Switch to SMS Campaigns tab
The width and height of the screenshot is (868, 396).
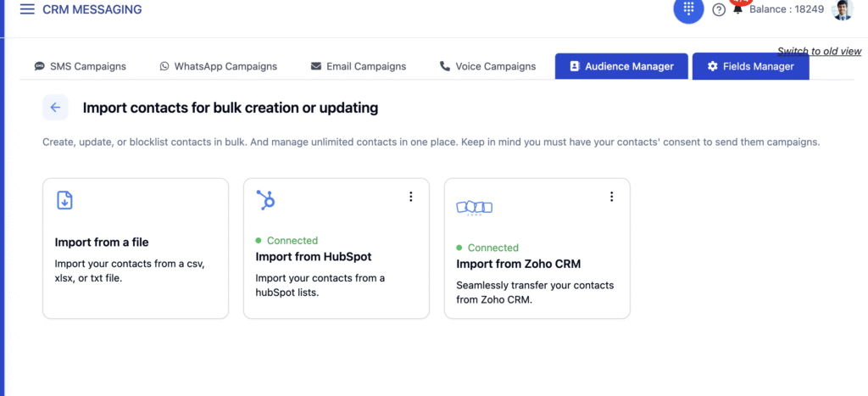[81, 66]
